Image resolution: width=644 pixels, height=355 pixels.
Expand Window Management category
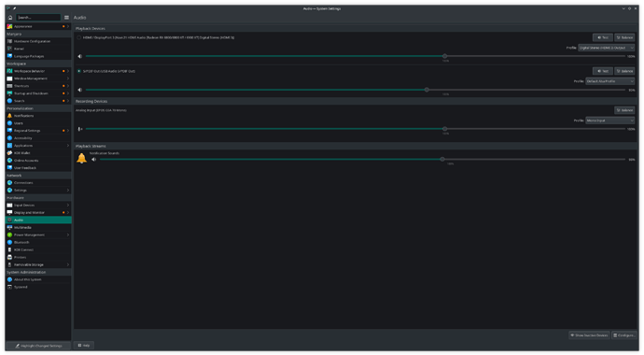click(x=38, y=78)
